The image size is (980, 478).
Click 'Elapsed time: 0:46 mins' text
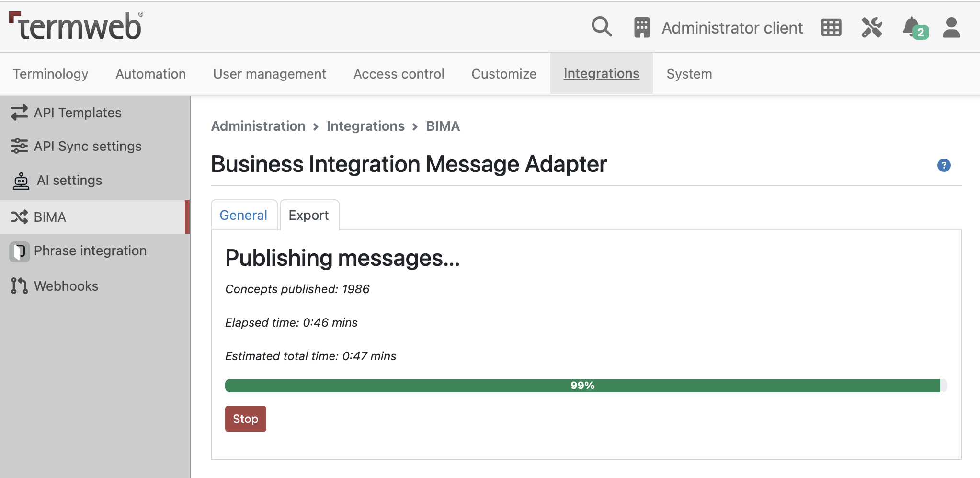coord(291,322)
